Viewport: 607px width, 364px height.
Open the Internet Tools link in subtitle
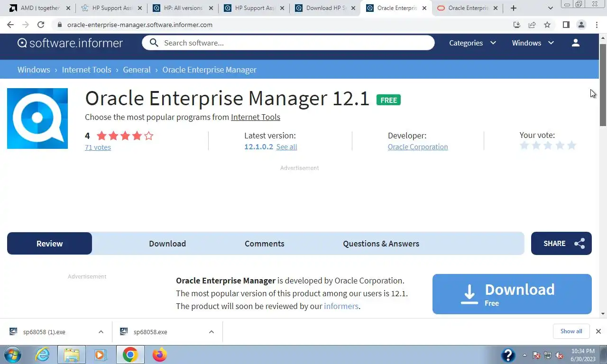coord(256,117)
